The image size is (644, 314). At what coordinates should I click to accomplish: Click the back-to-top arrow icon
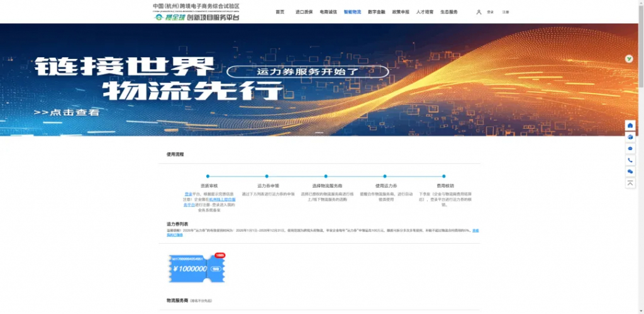(x=630, y=183)
